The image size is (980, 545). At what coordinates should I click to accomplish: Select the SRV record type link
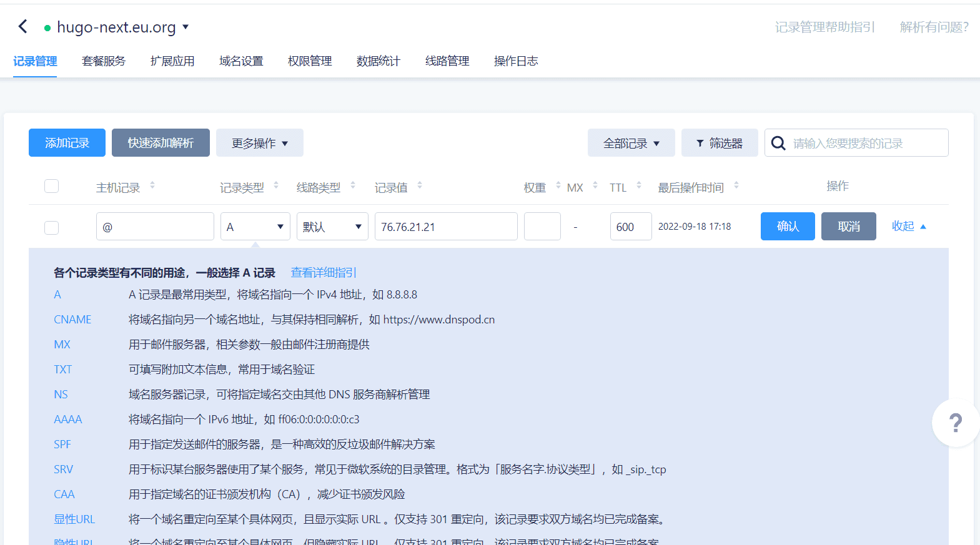63,469
